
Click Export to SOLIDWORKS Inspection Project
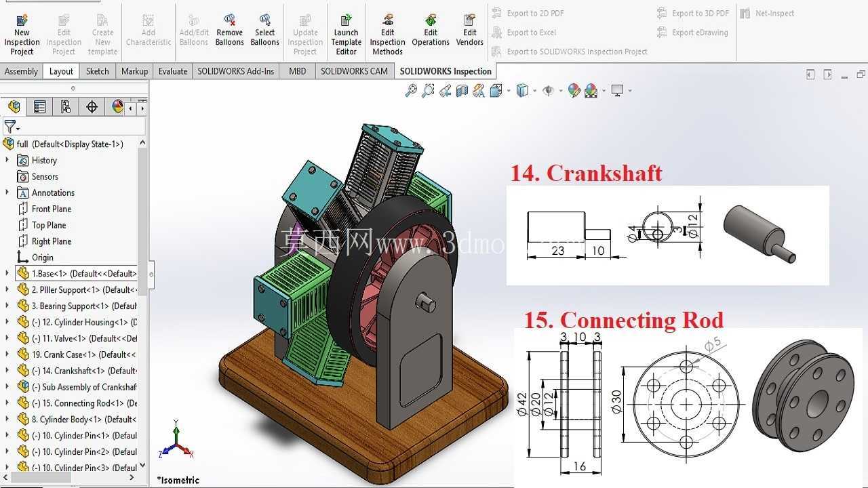pos(570,52)
